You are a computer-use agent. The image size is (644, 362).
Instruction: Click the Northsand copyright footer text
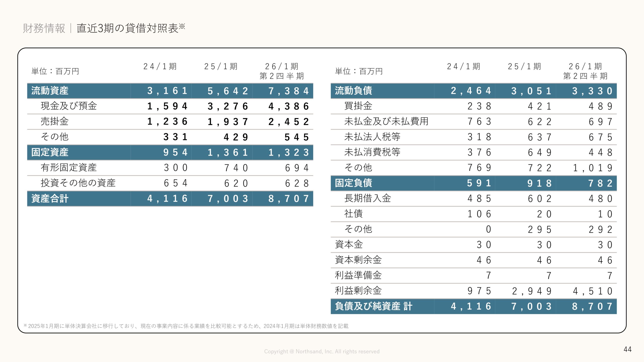click(322, 351)
